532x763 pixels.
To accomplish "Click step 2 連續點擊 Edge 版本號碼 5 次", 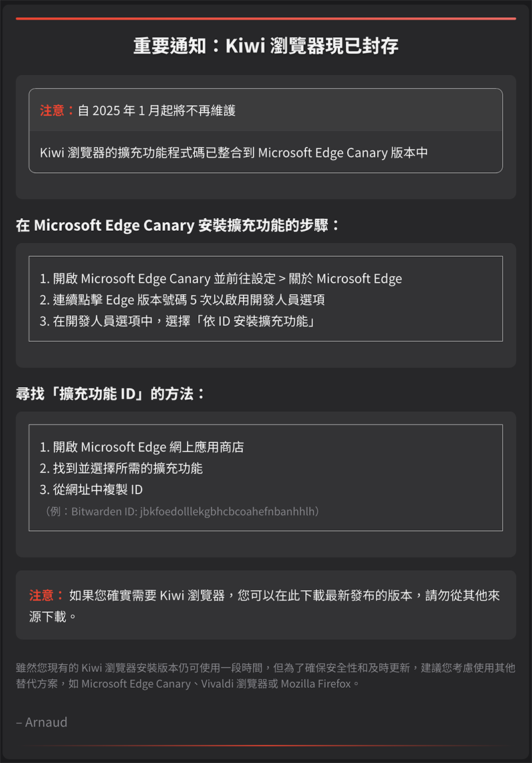I will 182,300.
